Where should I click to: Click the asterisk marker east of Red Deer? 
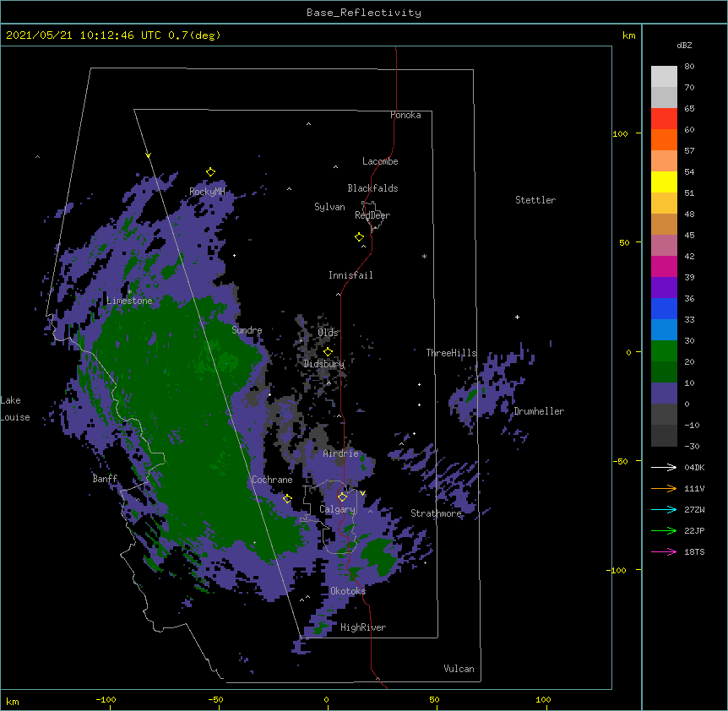point(424,257)
